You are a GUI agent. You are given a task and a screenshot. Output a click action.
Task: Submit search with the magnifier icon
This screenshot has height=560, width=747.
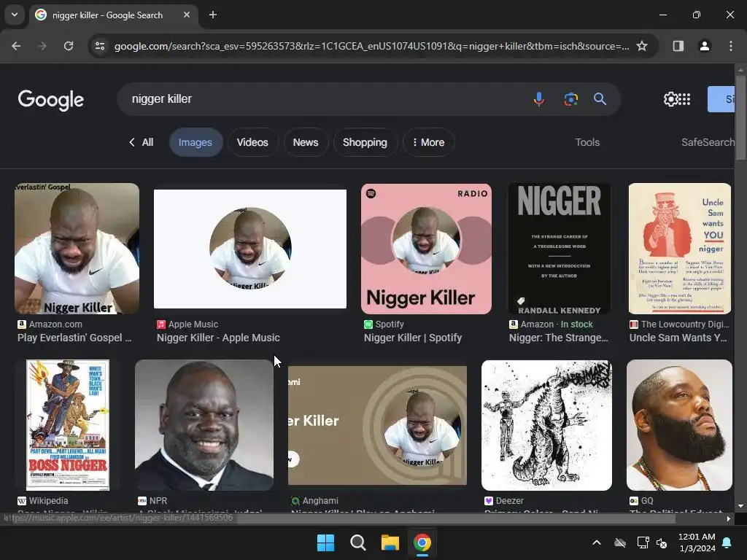point(600,99)
